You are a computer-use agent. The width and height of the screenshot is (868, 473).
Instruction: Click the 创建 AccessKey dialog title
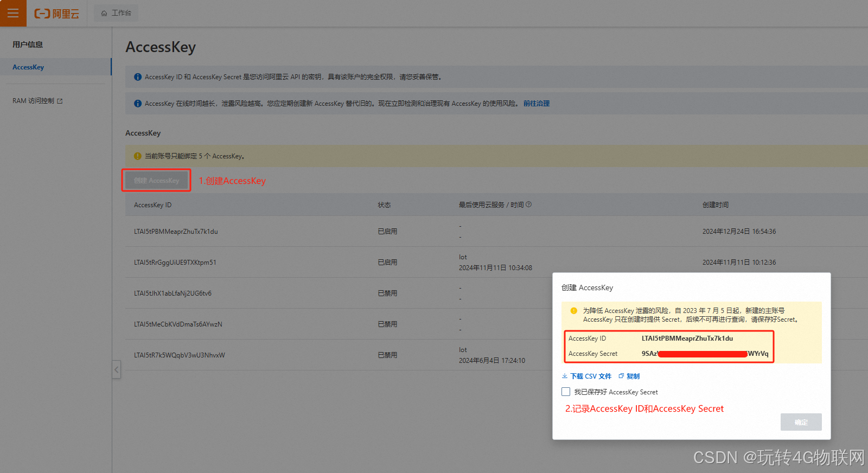[x=587, y=287]
